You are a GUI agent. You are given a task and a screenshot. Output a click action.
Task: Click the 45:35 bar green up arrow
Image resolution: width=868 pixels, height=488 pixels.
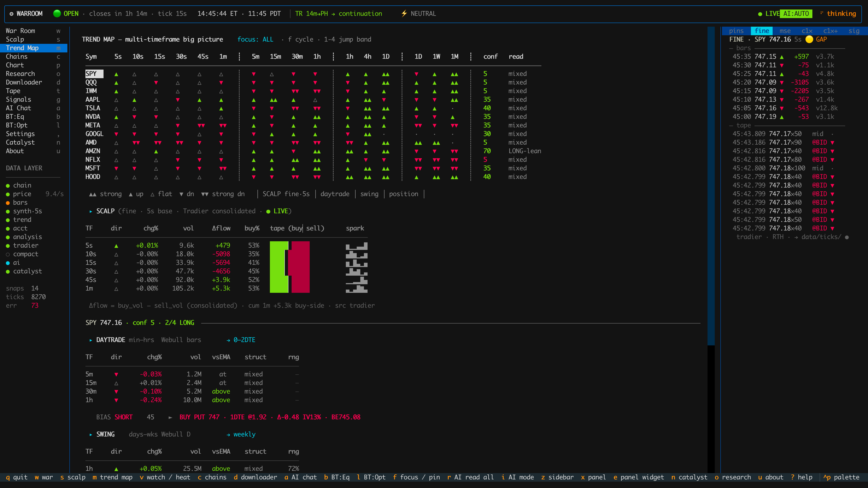tap(781, 57)
